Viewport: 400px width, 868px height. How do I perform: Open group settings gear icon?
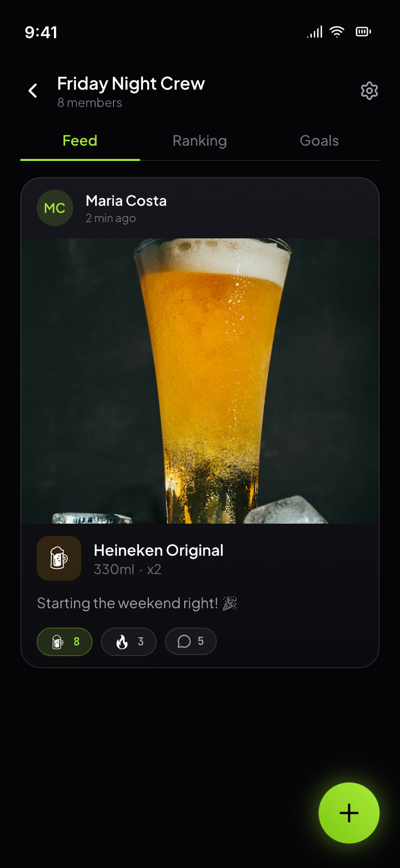coord(369,91)
